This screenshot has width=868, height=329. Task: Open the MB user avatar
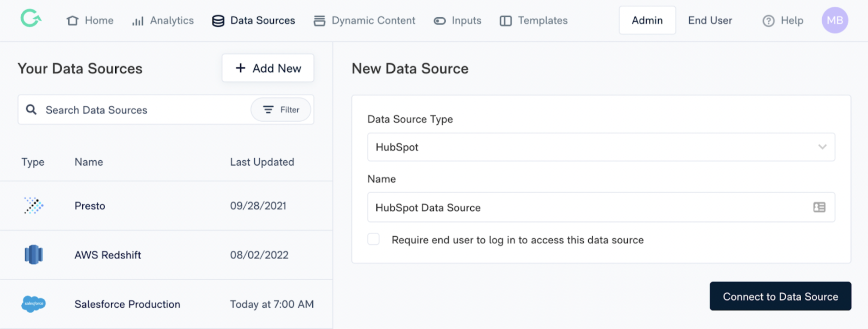point(835,20)
